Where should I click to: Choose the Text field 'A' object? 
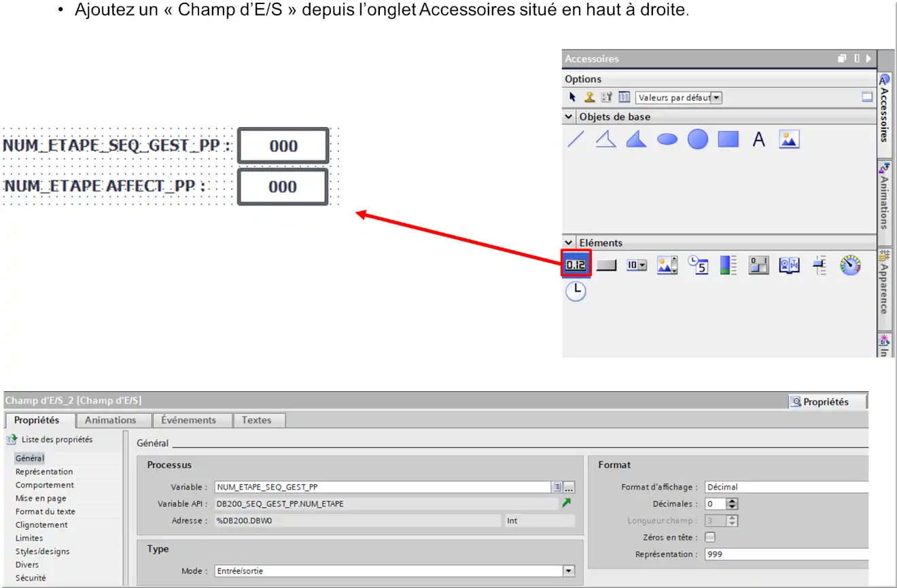pyautogui.click(x=758, y=140)
